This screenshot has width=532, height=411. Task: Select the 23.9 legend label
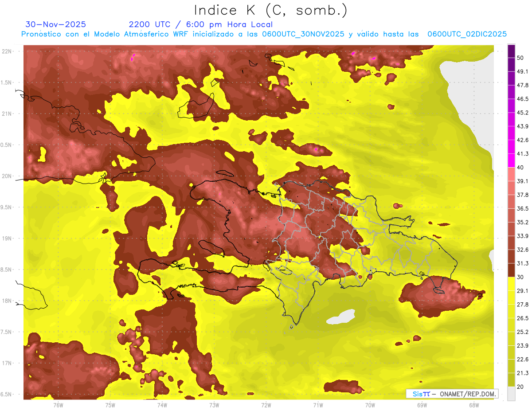(522, 346)
